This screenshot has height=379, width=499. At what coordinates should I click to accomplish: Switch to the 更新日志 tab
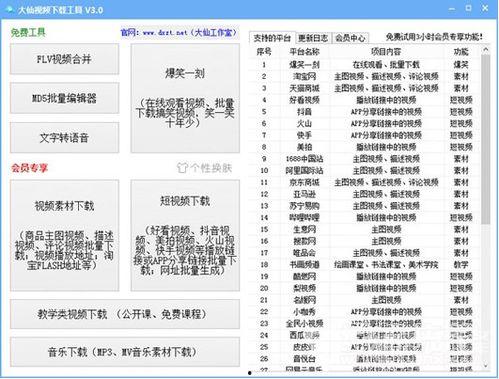point(313,38)
